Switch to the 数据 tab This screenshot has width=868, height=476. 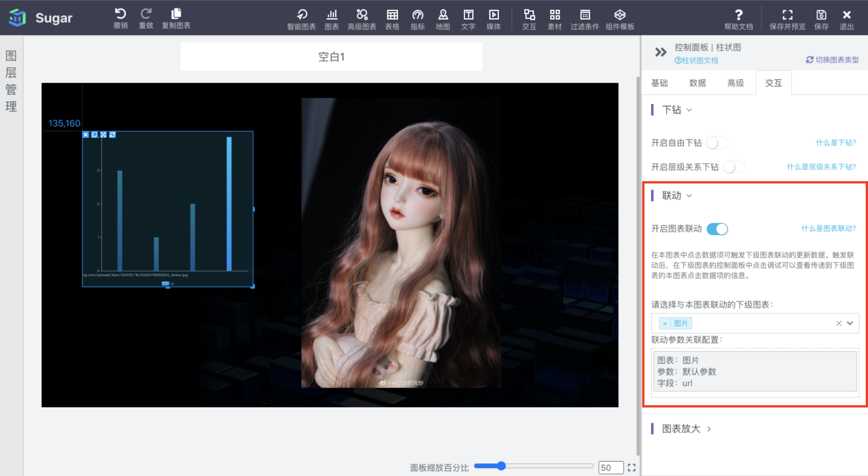698,83
